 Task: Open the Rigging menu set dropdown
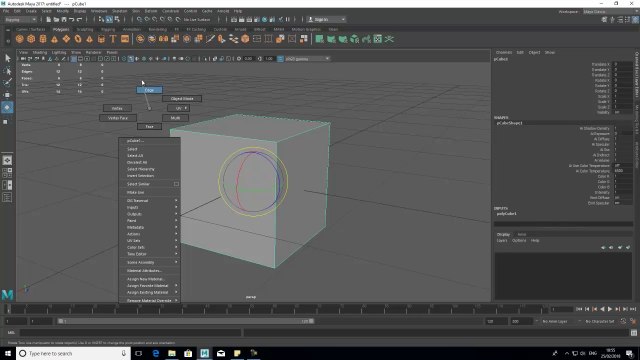click(21, 20)
